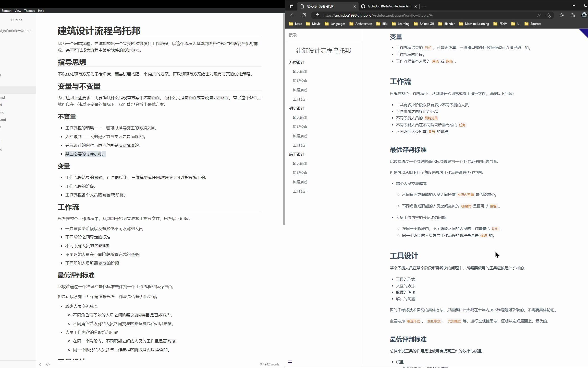Click the 建筑设计流程乌托邦 heading in Typora
This screenshot has height=368, width=588.
coord(99,31)
